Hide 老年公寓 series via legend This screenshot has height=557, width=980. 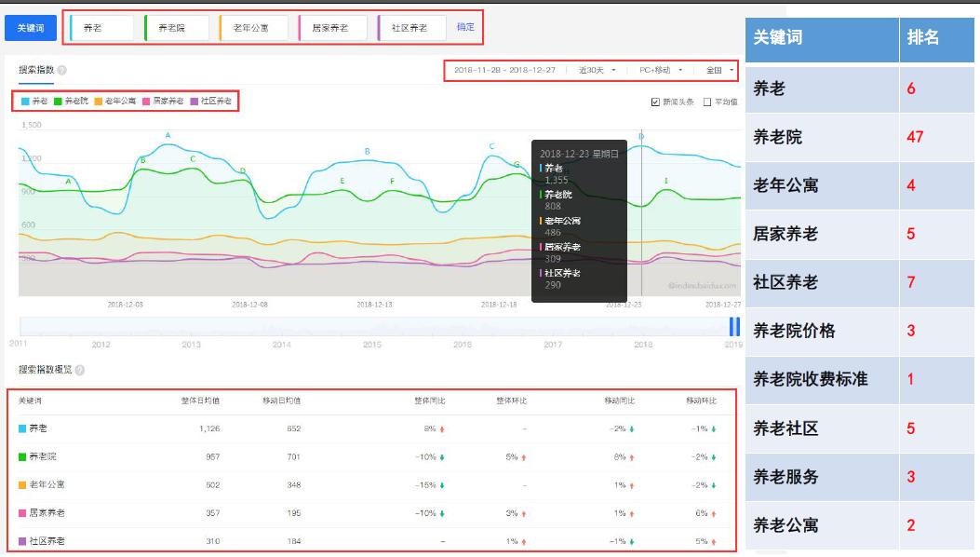(115, 101)
